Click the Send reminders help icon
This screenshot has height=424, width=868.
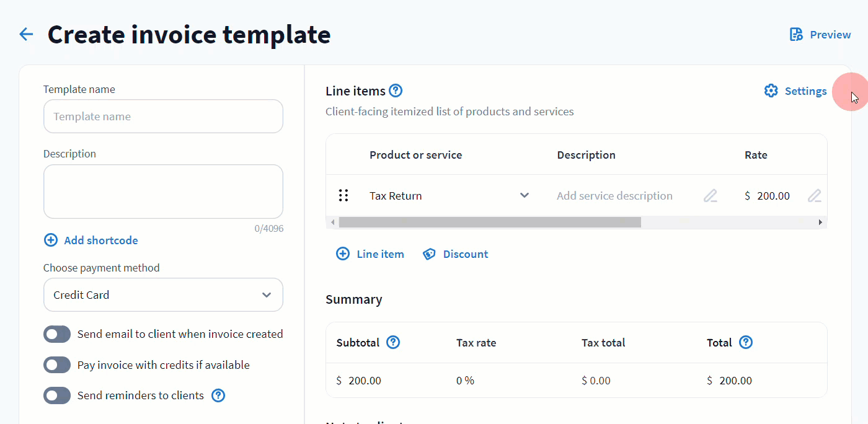tap(218, 395)
